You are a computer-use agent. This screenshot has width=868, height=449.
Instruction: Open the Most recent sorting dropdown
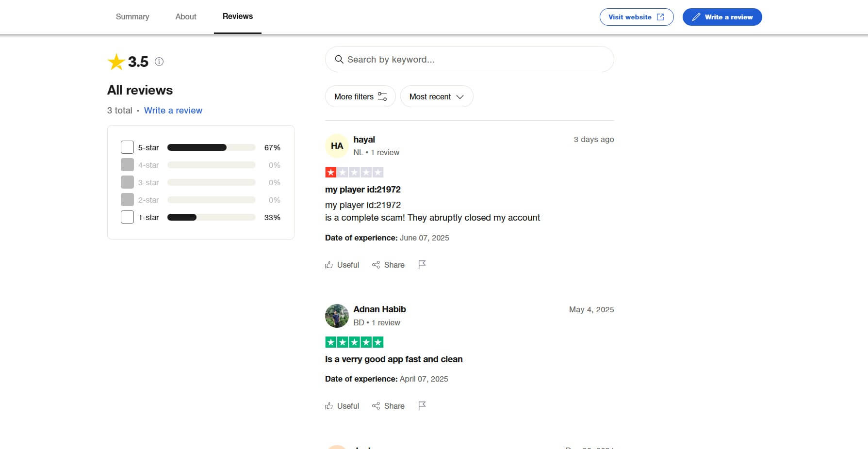tap(436, 96)
